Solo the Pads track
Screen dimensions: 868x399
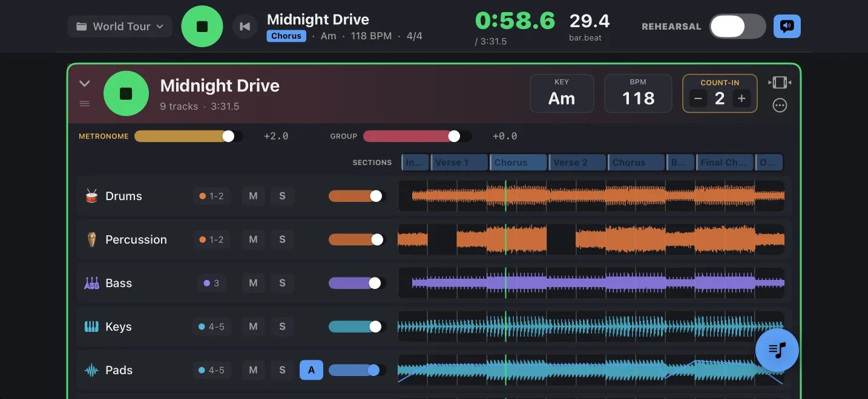point(282,370)
